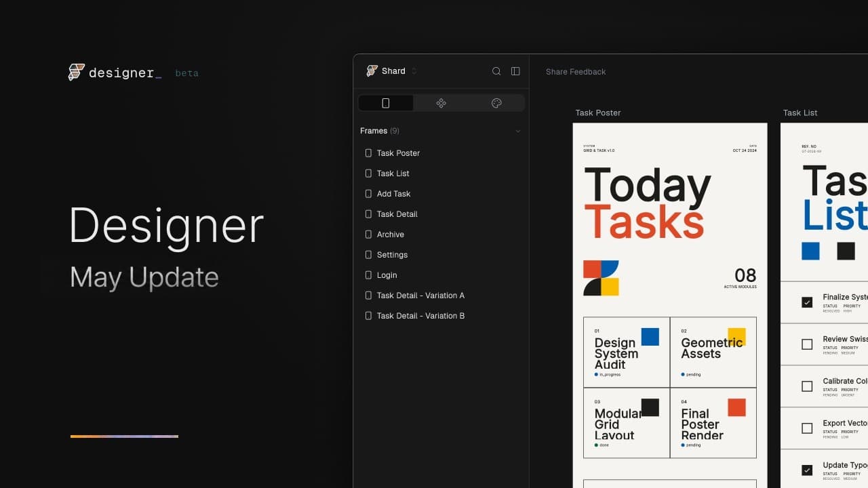Image resolution: width=868 pixels, height=488 pixels.
Task: Uncheck the Update Typo task checkbox
Action: point(807,470)
